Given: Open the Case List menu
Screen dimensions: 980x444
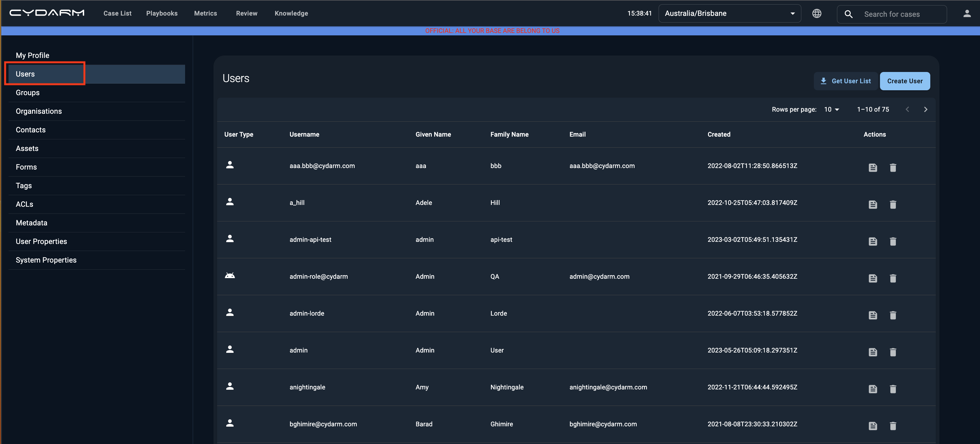Looking at the screenshot, I should pyautogui.click(x=118, y=13).
